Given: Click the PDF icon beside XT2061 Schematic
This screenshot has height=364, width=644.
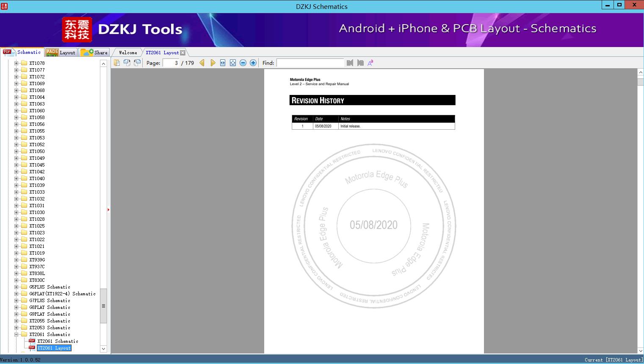Looking at the screenshot, I should click(x=32, y=341).
